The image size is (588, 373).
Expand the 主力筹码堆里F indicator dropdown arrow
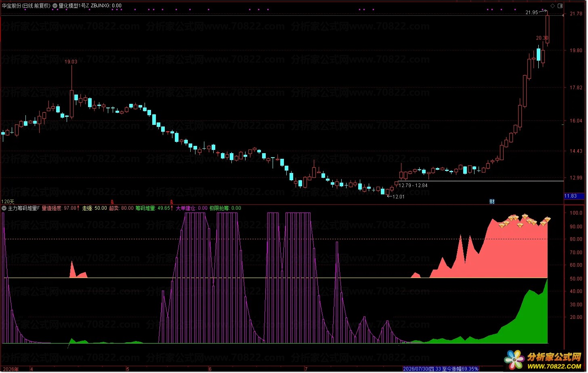coord(4,208)
